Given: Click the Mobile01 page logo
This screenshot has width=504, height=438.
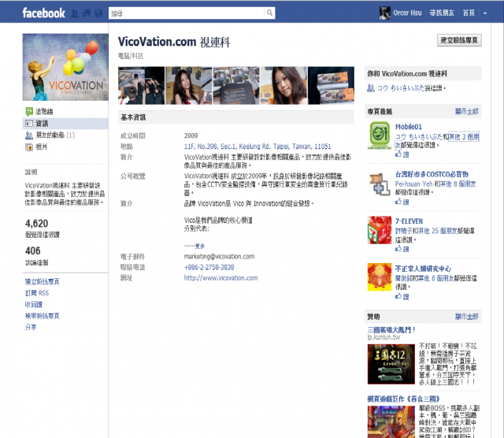Looking at the screenshot, I should pos(380,135).
